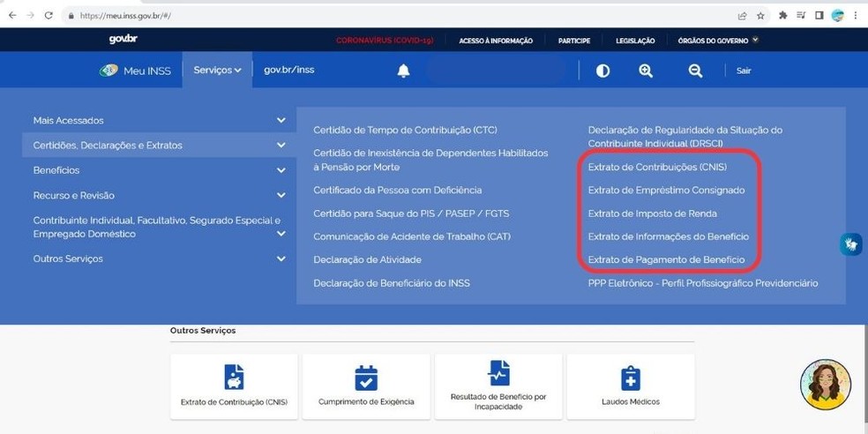This screenshot has width=868, height=434.
Task: Expand Órgãos do Governo dropdown
Action: point(718,41)
